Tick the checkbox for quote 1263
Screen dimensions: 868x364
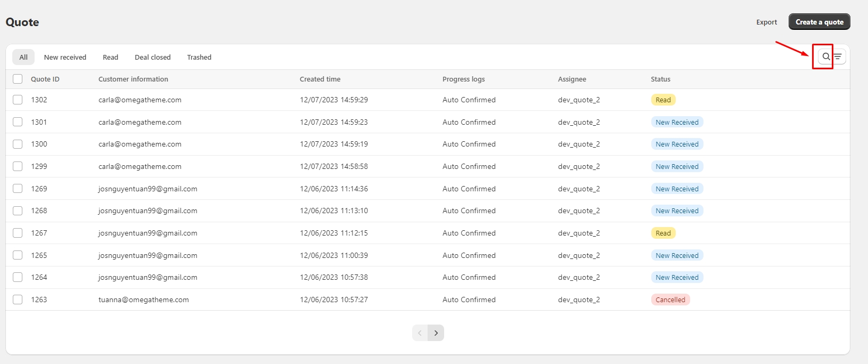[18, 300]
